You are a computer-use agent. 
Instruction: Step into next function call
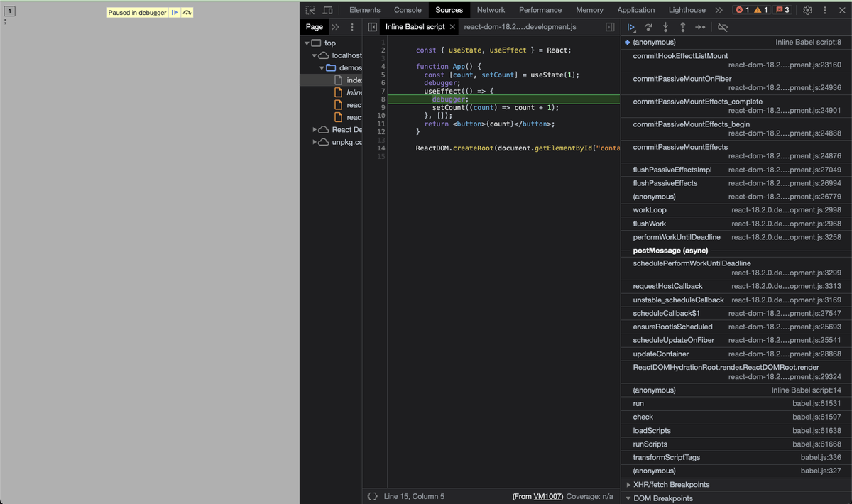(x=665, y=27)
